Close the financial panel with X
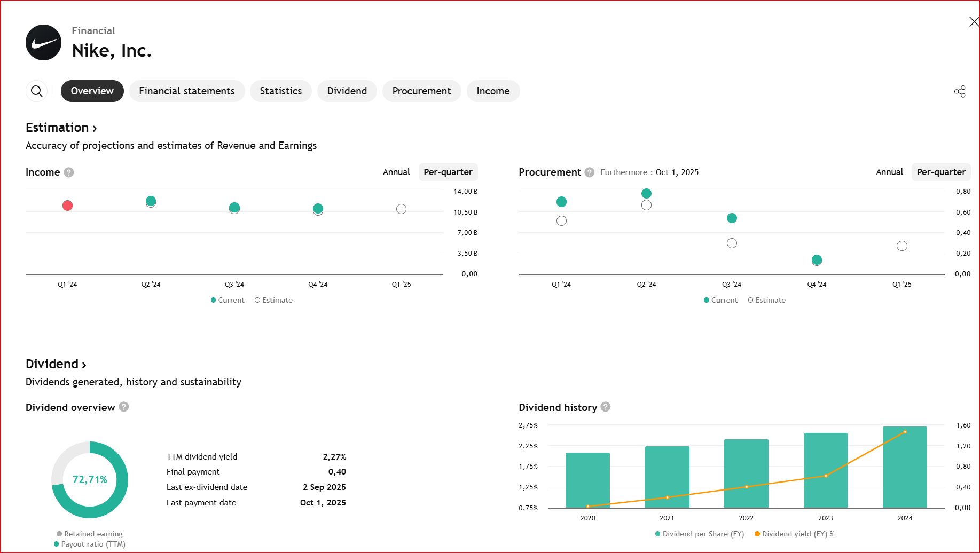The width and height of the screenshot is (980, 553). point(974,22)
